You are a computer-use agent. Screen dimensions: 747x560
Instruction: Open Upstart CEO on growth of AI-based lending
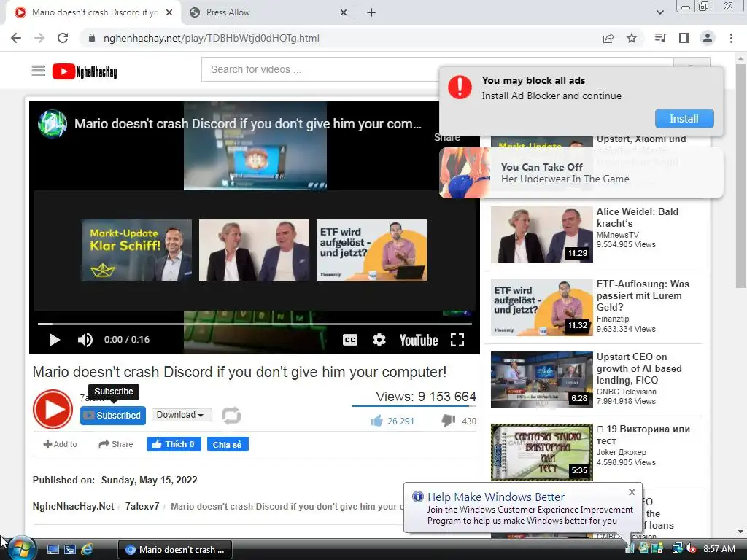coord(639,368)
